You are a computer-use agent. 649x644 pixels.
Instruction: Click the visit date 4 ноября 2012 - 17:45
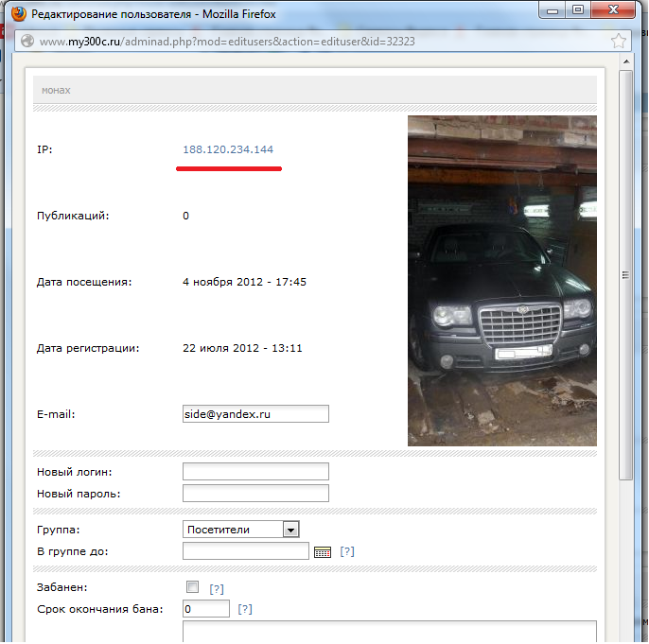pyautogui.click(x=245, y=282)
